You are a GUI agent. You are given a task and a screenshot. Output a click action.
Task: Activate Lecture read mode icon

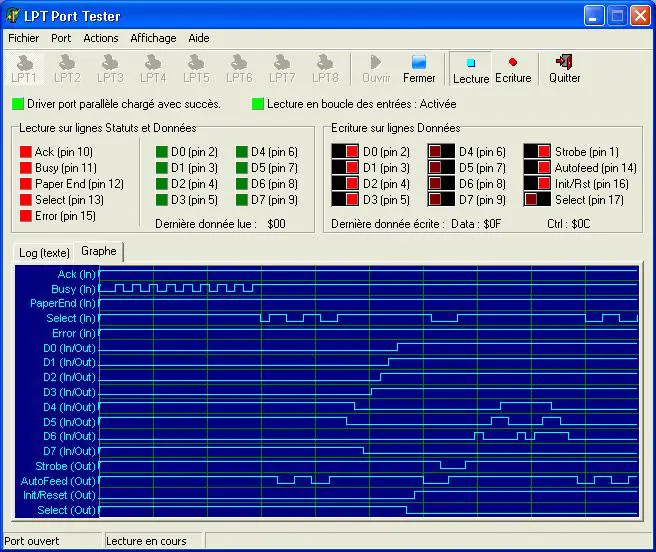(x=471, y=69)
